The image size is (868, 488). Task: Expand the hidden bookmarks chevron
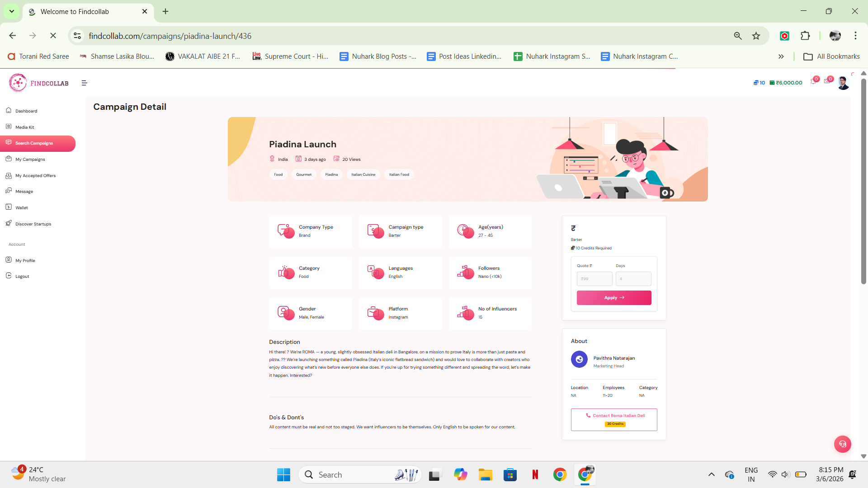click(x=781, y=56)
